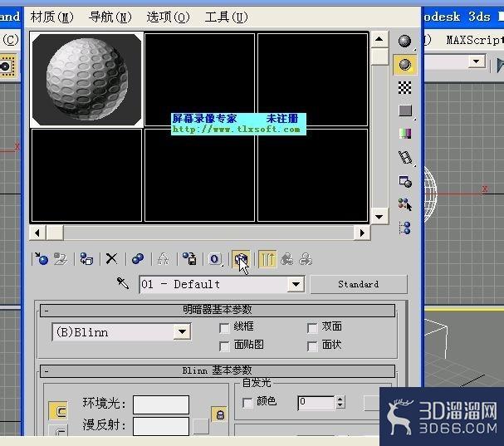This screenshot has height=446, width=504.
Task: Open Material/Map Navigator icon
Action: click(405, 228)
